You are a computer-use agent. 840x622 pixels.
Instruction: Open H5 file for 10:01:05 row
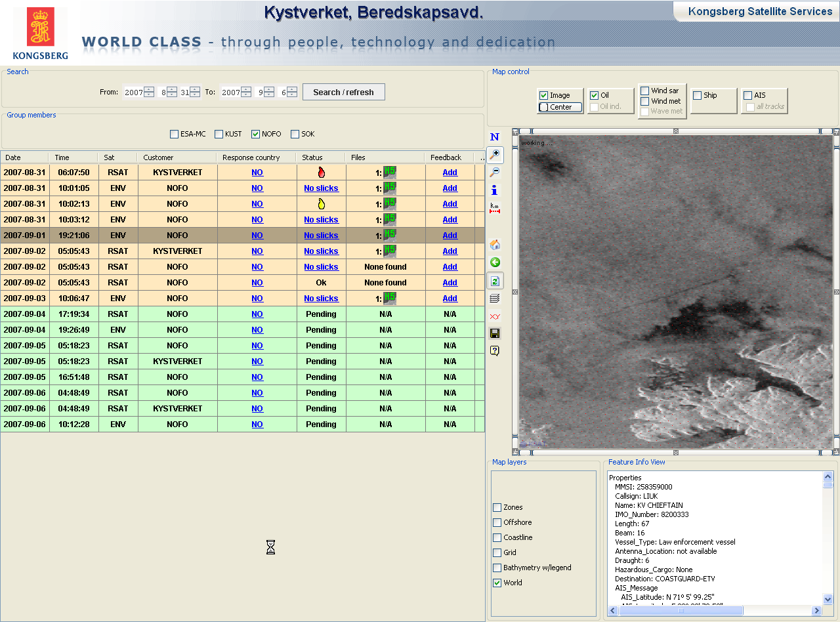pos(390,188)
